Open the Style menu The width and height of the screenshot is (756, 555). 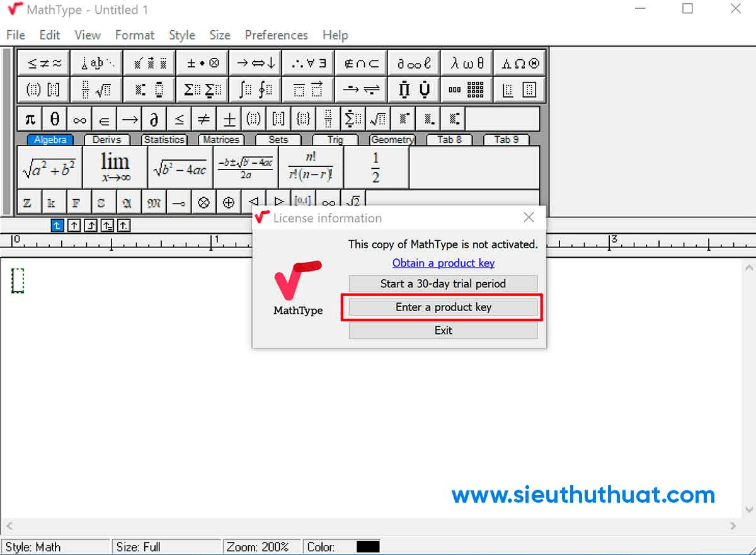pos(182,35)
